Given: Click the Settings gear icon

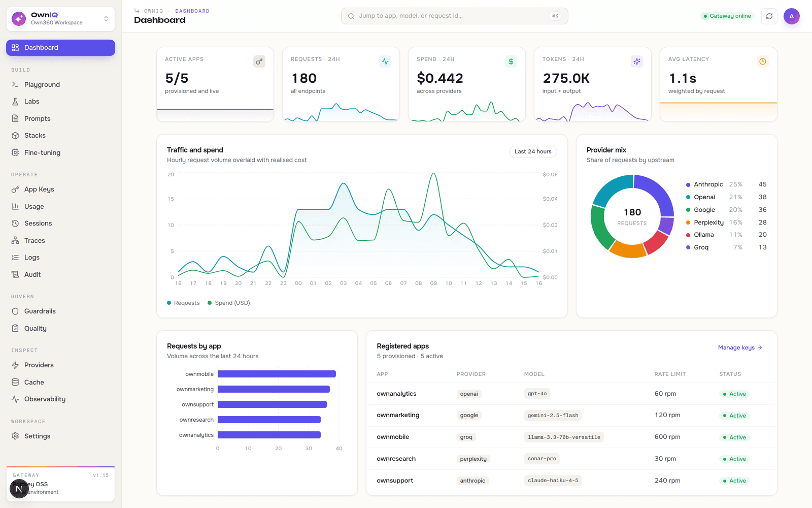Looking at the screenshot, I should 15,436.
